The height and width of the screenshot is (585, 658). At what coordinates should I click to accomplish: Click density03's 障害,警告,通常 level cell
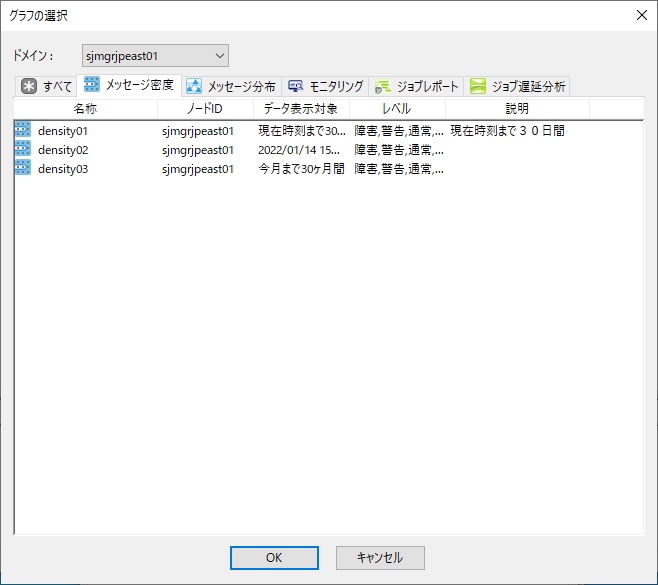pos(399,169)
